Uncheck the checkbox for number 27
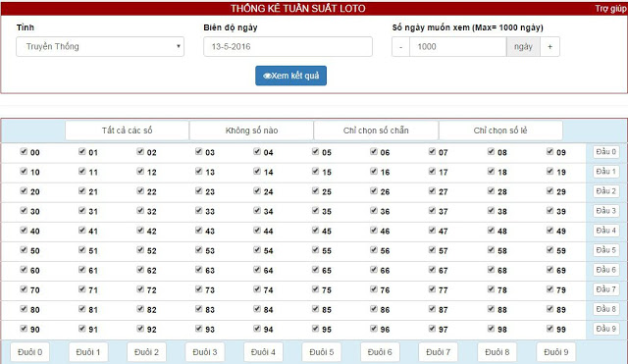The height and width of the screenshot is (364, 628). coord(432,190)
